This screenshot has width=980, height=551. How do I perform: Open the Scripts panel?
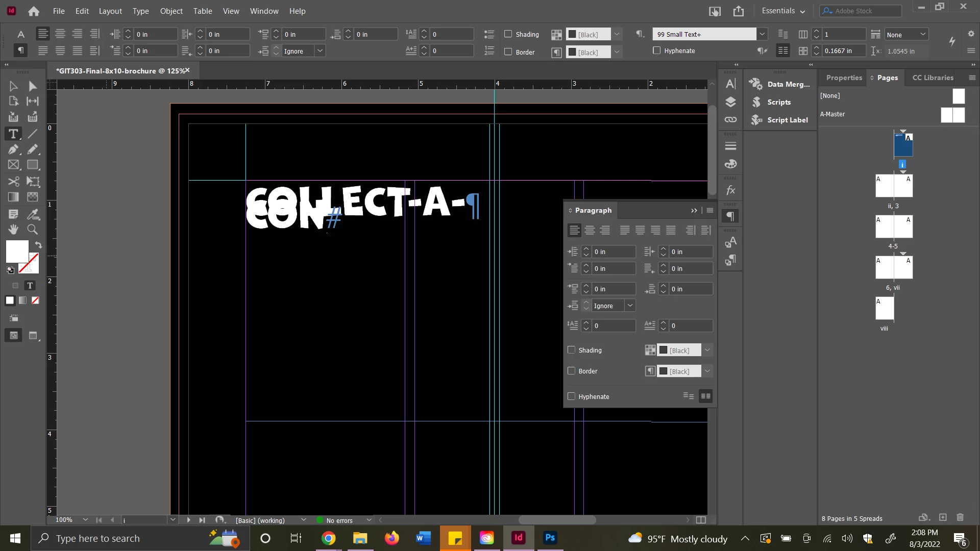[778, 102]
